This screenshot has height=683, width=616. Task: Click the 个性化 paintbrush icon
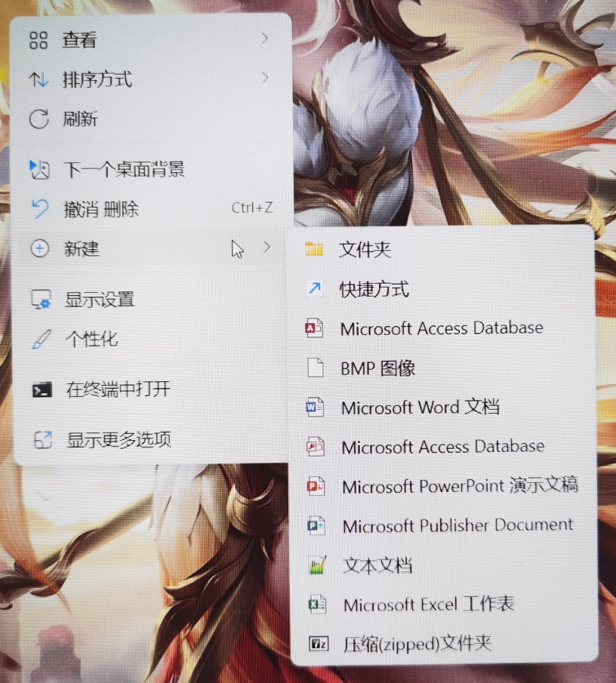(x=42, y=340)
